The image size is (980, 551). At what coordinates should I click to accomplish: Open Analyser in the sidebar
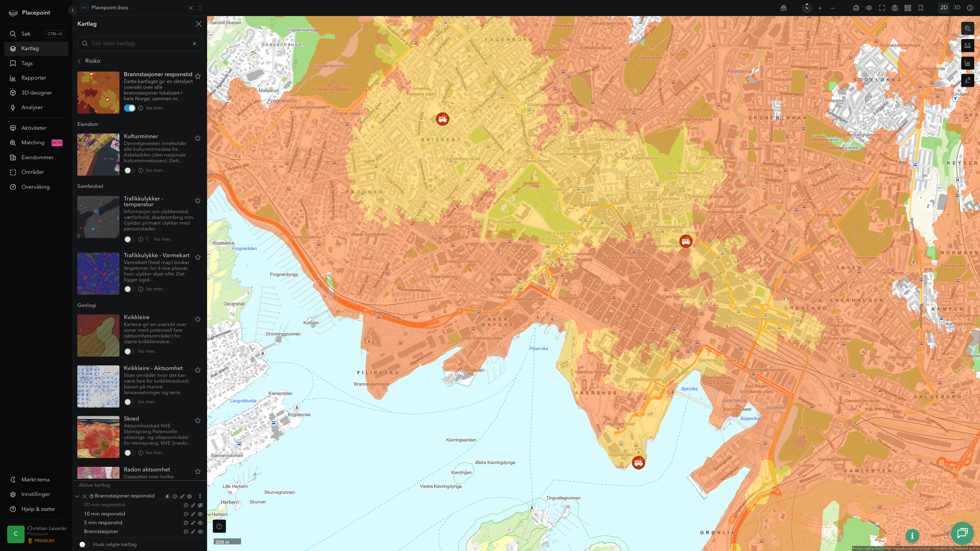[x=36, y=108]
